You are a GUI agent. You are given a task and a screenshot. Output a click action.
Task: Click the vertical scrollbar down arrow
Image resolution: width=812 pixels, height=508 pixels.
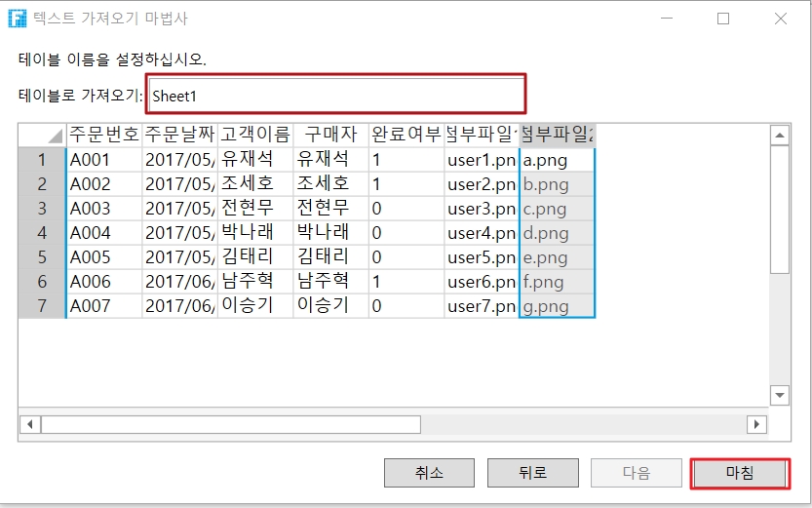pyautogui.click(x=779, y=395)
